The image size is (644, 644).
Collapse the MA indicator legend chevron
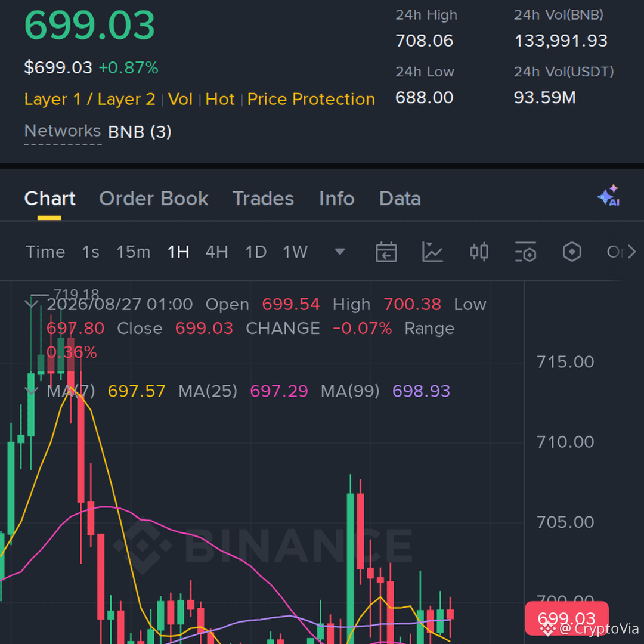click(31, 391)
